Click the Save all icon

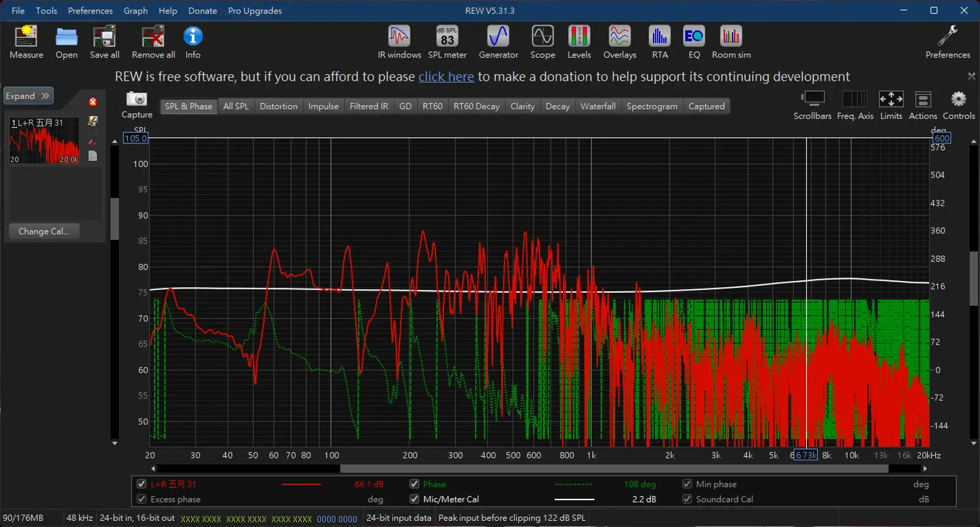pyautogui.click(x=105, y=37)
